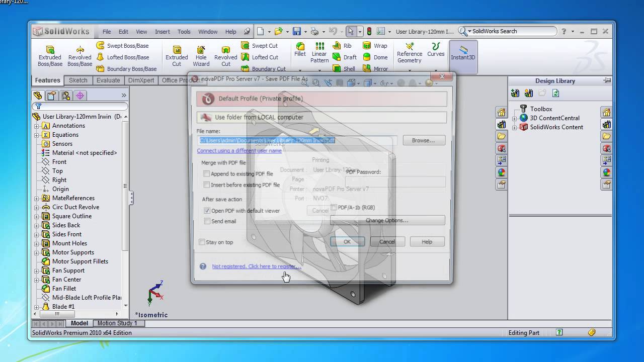Select the Wrap tool
Viewport: 644px width, 362px height.
pos(375,46)
